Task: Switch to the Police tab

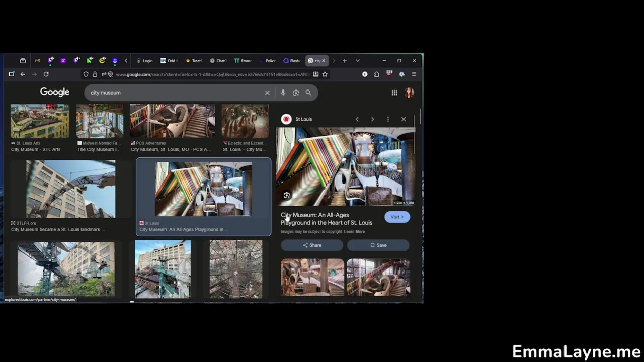Action: 268,61
